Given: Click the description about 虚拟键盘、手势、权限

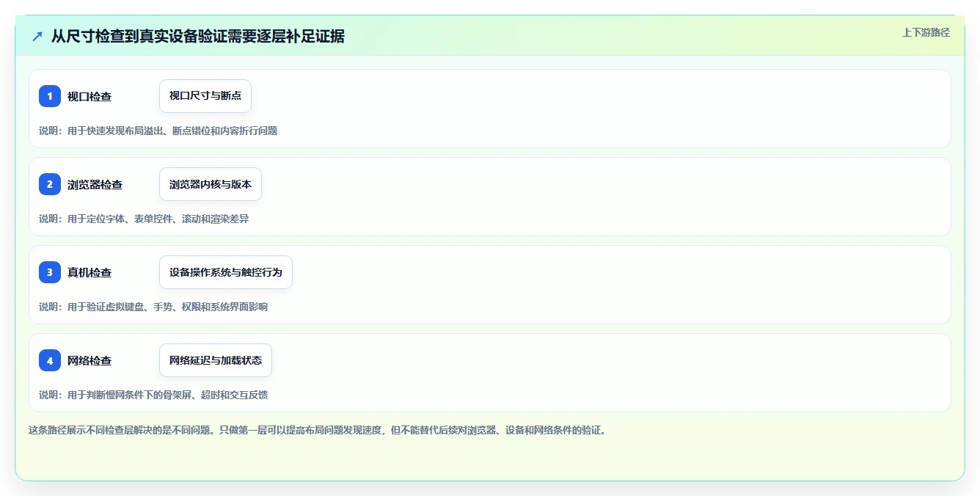Looking at the screenshot, I should [153, 307].
